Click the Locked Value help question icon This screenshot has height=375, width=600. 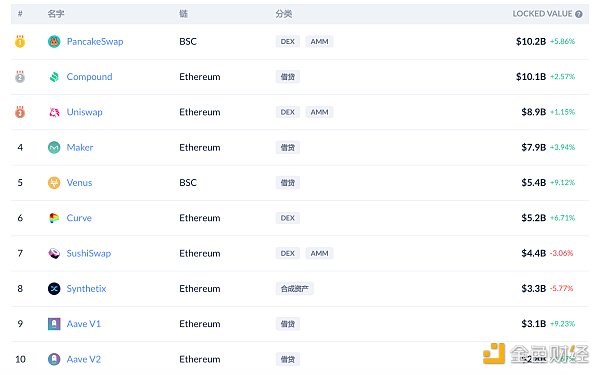pyautogui.click(x=579, y=14)
